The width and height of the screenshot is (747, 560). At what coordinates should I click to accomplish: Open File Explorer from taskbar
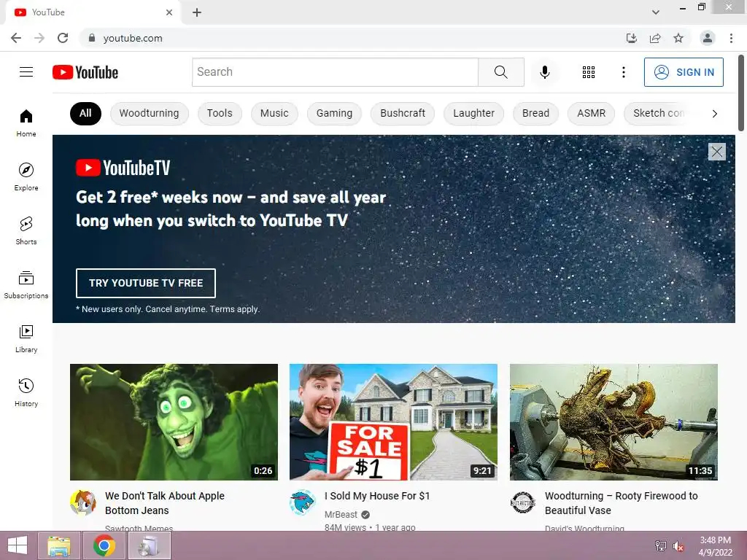point(59,545)
